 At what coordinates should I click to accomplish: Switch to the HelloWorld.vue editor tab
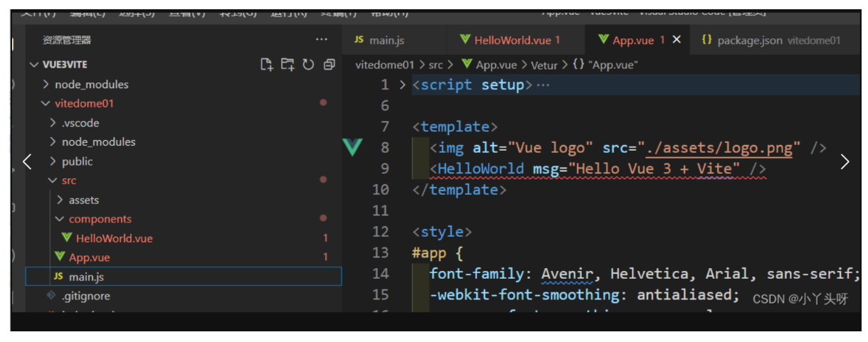510,41
